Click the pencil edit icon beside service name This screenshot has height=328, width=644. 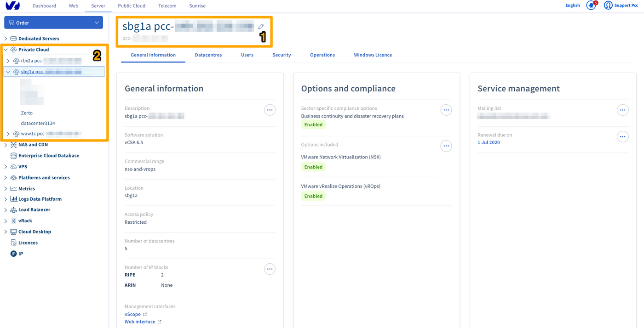[261, 27]
